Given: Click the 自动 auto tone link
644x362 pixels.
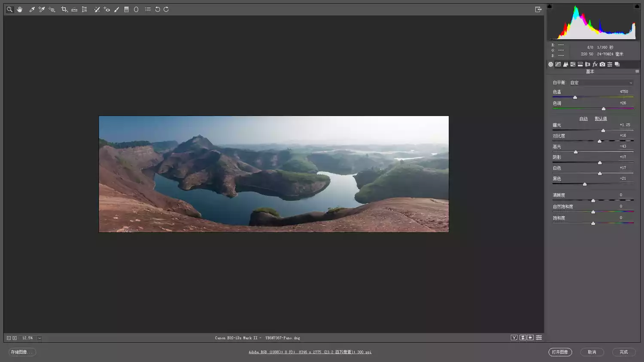Looking at the screenshot, I should (583, 119).
